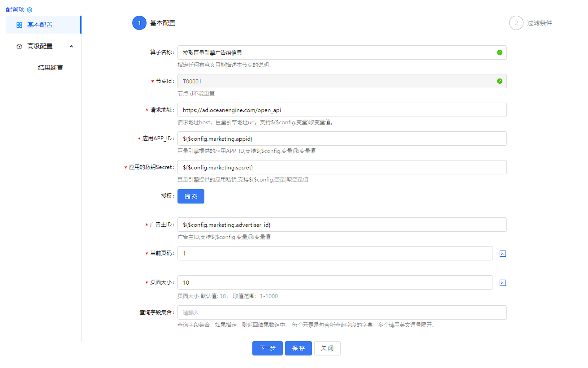This screenshot has width=588, height=368.
Task: Click the cube icon next to 高级配置
Action: click(x=19, y=46)
